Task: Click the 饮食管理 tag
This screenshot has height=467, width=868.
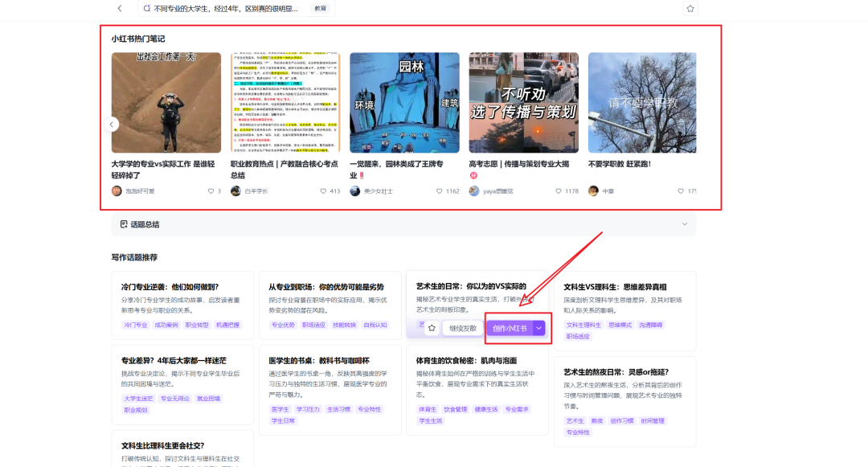Action: click(x=456, y=409)
